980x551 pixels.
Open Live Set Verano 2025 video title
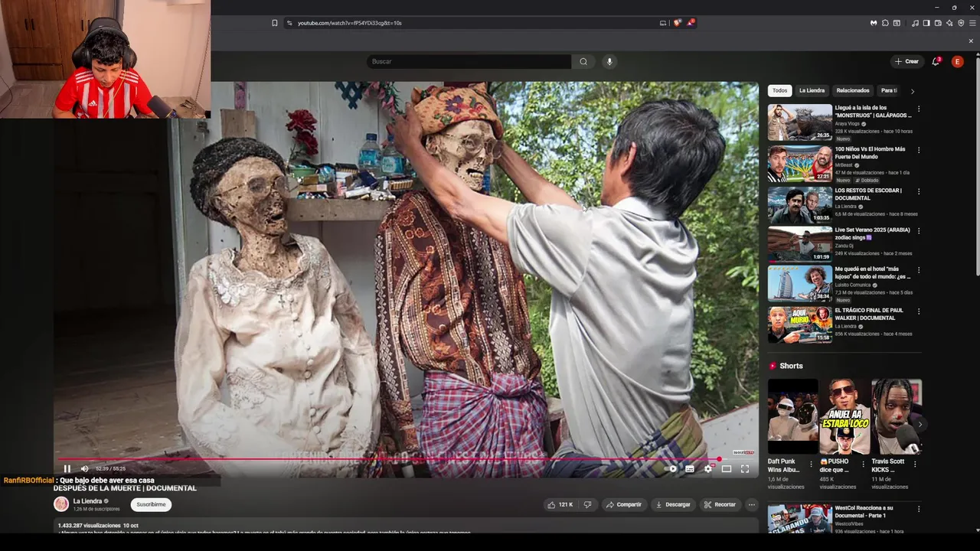tap(873, 233)
